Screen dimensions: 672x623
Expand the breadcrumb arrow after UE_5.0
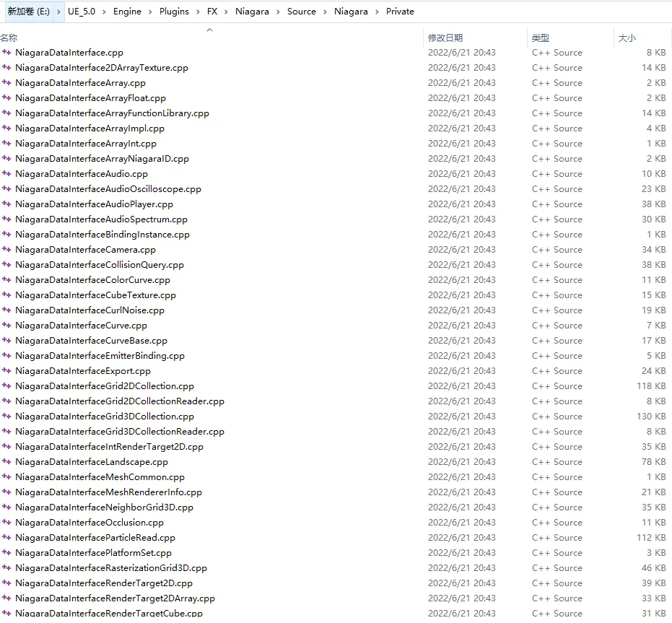(x=104, y=12)
